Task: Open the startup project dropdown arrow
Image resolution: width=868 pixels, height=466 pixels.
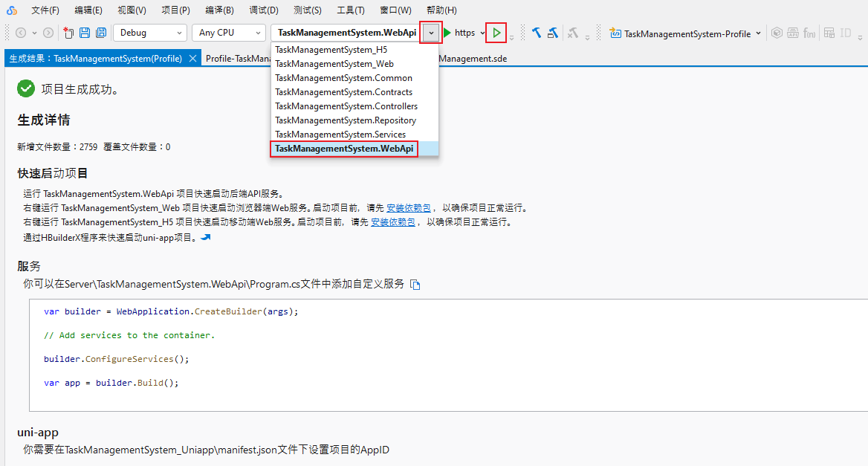Action: (431, 33)
